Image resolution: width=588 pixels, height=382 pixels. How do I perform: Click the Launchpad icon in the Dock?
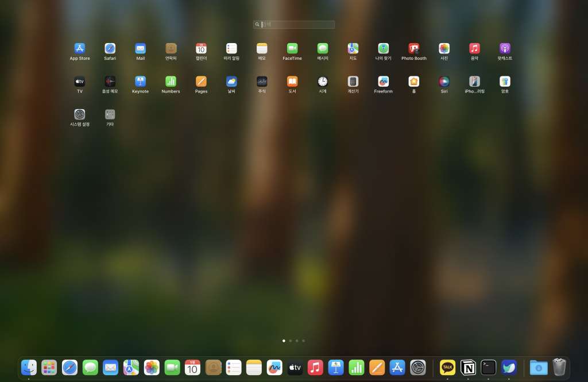coord(49,368)
